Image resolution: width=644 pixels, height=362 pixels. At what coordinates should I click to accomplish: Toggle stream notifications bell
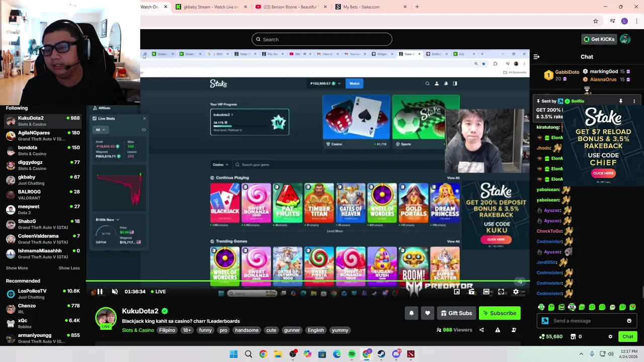[x=411, y=313]
